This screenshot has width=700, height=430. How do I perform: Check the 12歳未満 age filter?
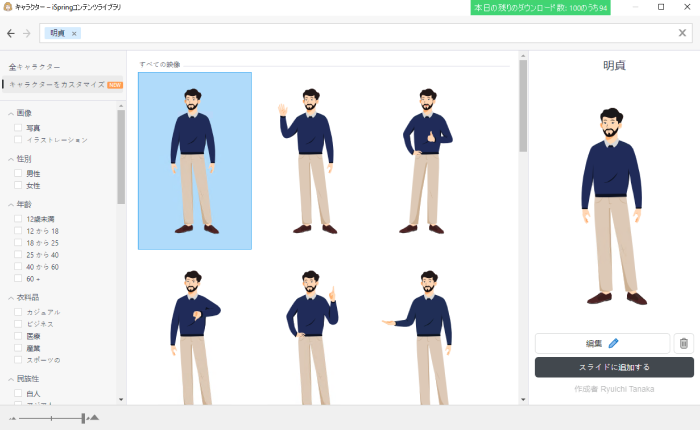[18, 219]
